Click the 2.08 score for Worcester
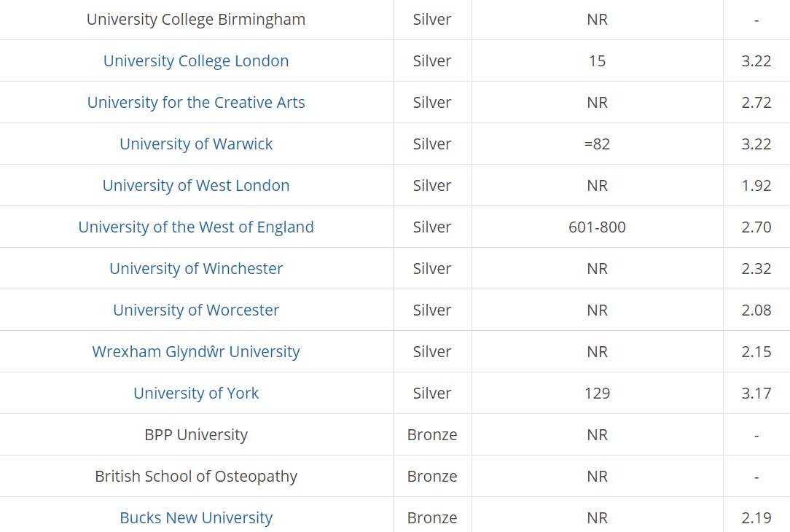This screenshot has height=532, width=790. tap(756, 310)
